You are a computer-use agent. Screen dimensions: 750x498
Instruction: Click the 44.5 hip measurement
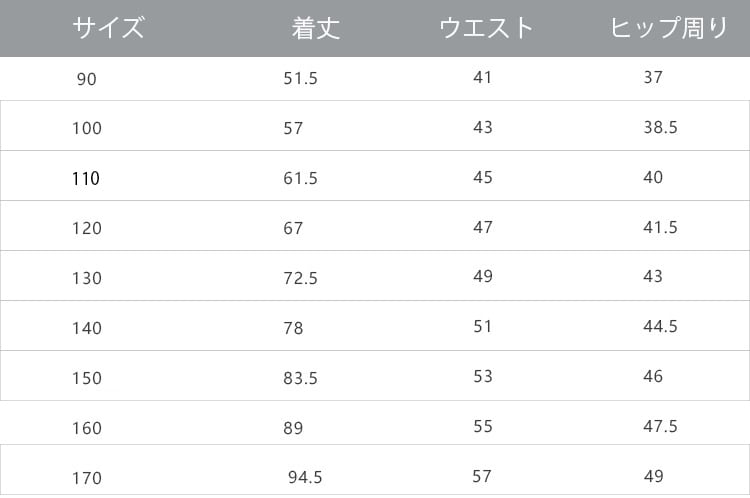point(661,326)
